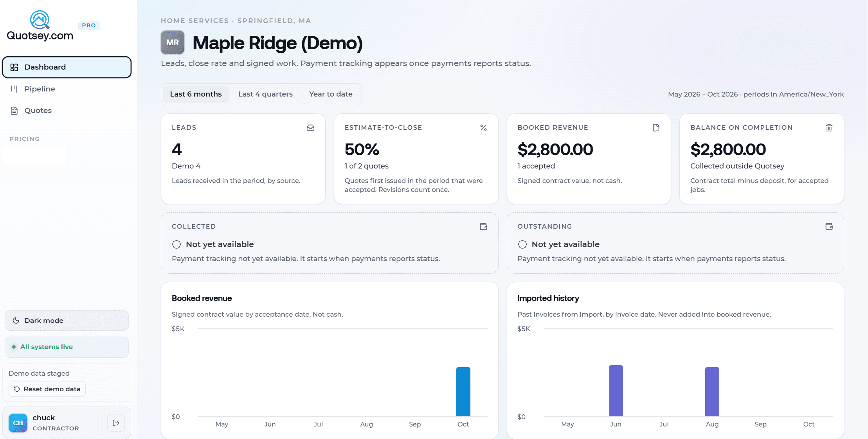Click the Dashboard grid icon
Image resolution: width=868 pixels, height=439 pixels.
(x=14, y=67)
